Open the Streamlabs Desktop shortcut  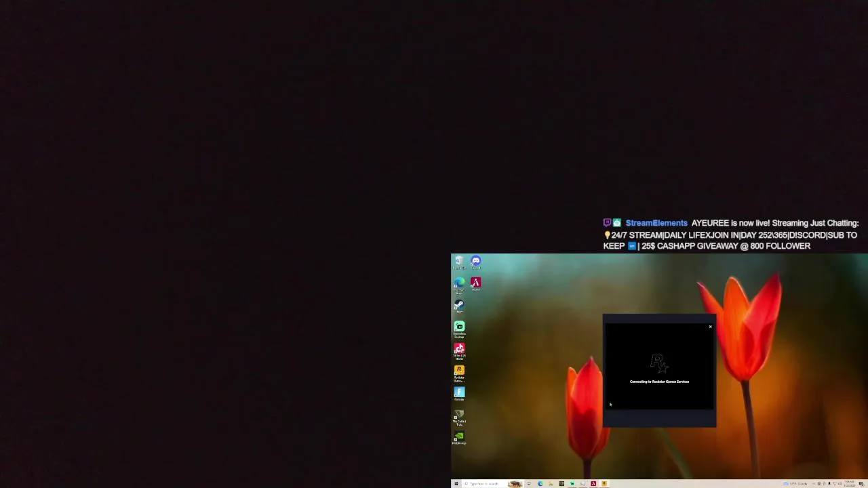(x=459, y=329)
